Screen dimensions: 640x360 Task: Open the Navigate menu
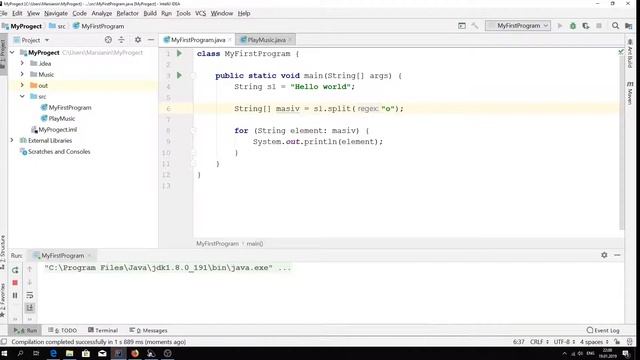(x=56, y=13)
